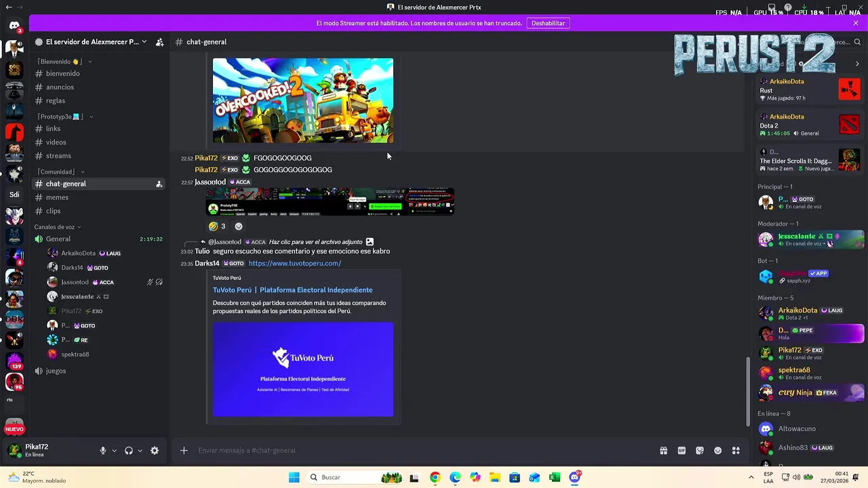Screen dimensions: 868x488
Task: Open File Explorer from the taskbar
Action: pos(495,477)
